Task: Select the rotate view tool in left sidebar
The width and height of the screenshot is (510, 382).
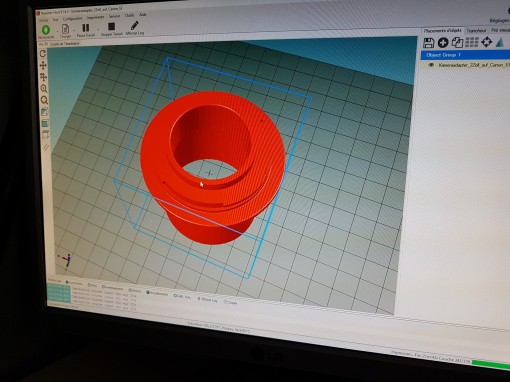Action: [x=43, y=54]
